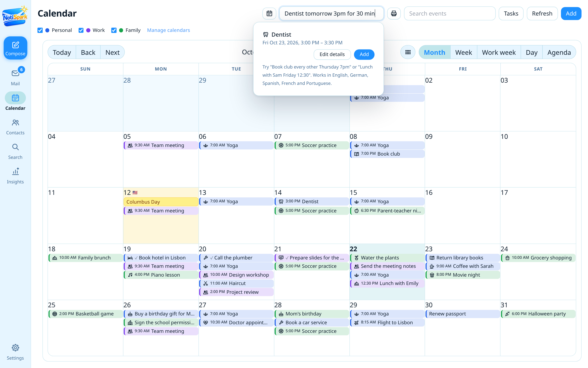Click the Search events field

pyautogui.click(x=450, y=13)
